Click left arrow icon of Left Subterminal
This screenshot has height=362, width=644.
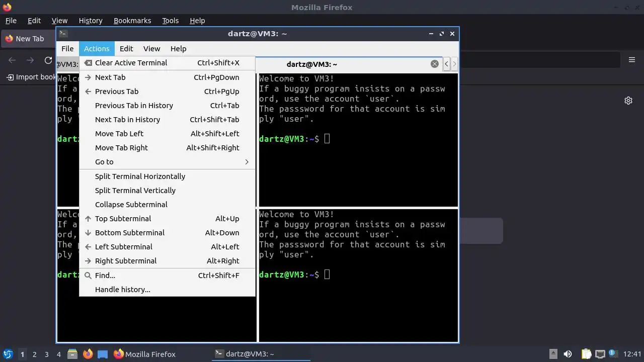tap(88, 247)
